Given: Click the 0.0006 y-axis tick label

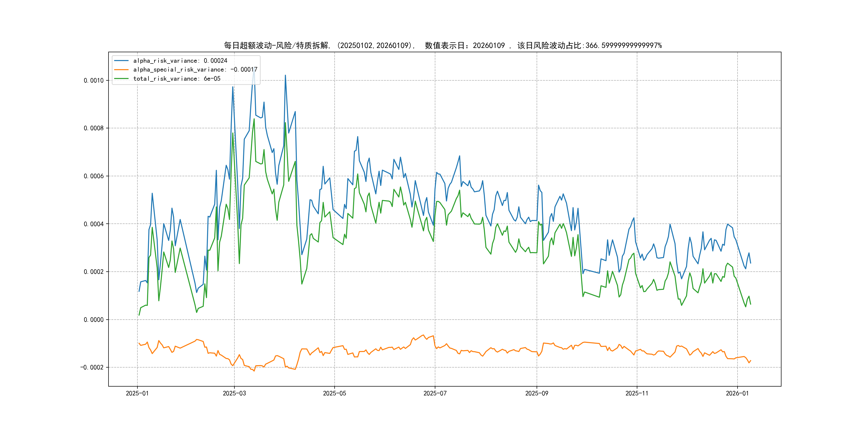Looking at the screenshot, I should 94,176.
